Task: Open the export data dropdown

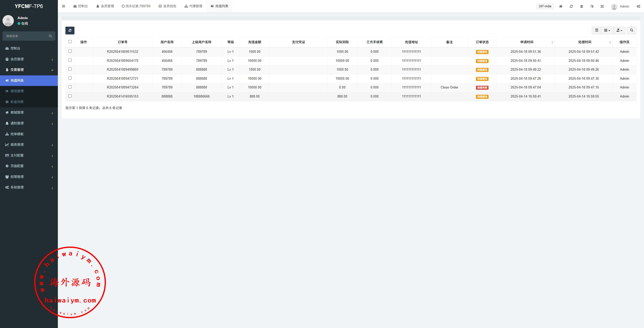Action: pos(619,30)
